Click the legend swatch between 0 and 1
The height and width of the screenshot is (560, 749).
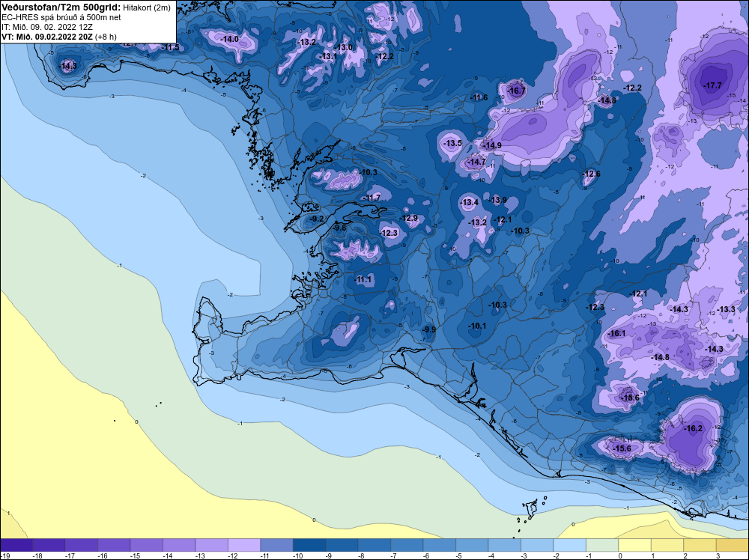pyautogui.click(x=634, y=545)
